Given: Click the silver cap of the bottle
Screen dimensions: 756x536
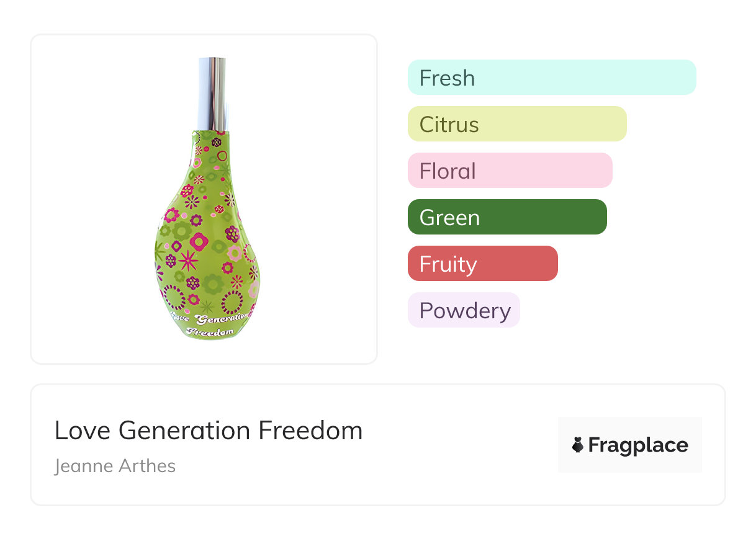Looking at the screenshot, I should coord(212,94).
